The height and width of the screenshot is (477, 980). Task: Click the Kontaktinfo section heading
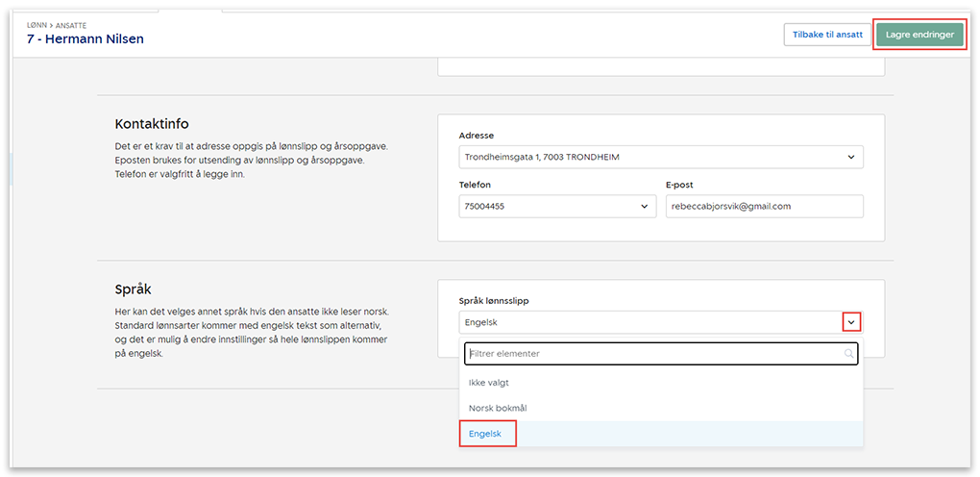click(x=151, y=124)
